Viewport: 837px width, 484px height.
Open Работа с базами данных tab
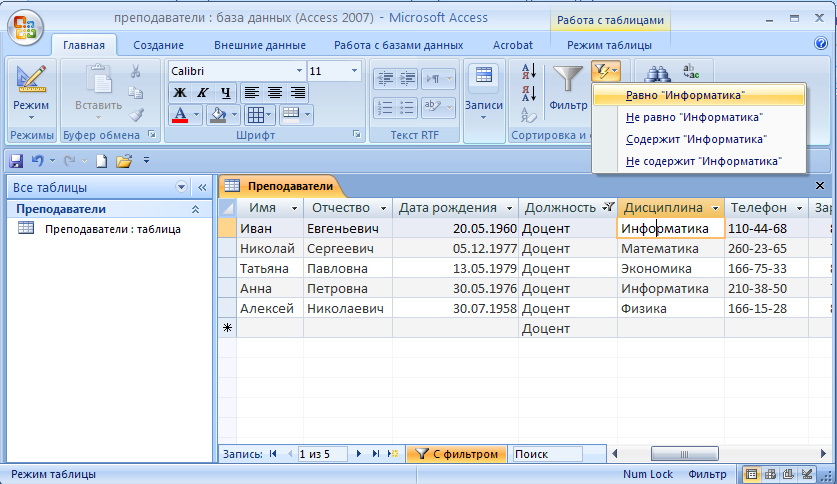click(x=399, y=45)
